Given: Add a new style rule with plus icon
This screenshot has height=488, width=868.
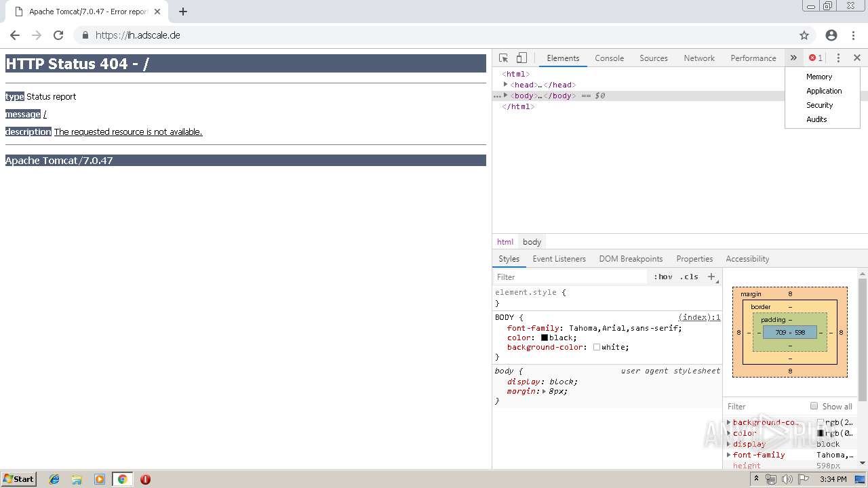Looking at the screenshot, I should coord(711,277).
